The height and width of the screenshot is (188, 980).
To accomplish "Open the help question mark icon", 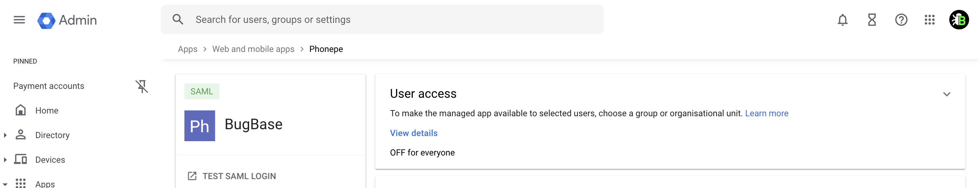I will tap(901, 20).
